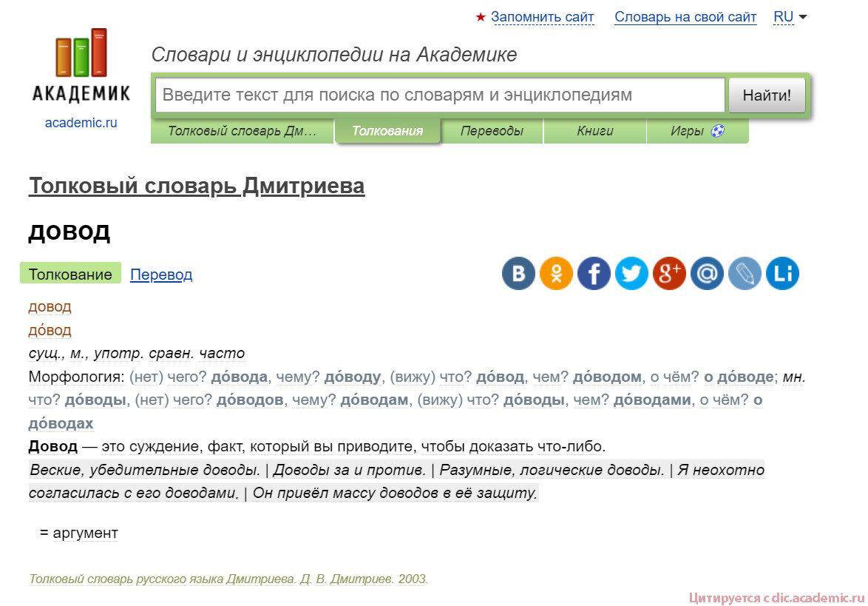Open the Запомнить сайт link
This screenshot has height=606, width=868.
(542, 17)
